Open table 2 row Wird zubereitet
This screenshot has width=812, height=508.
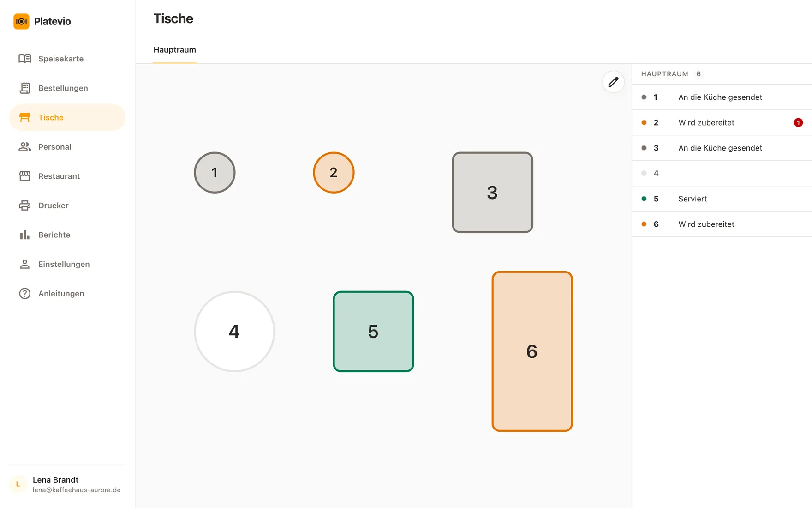(722, 122)
